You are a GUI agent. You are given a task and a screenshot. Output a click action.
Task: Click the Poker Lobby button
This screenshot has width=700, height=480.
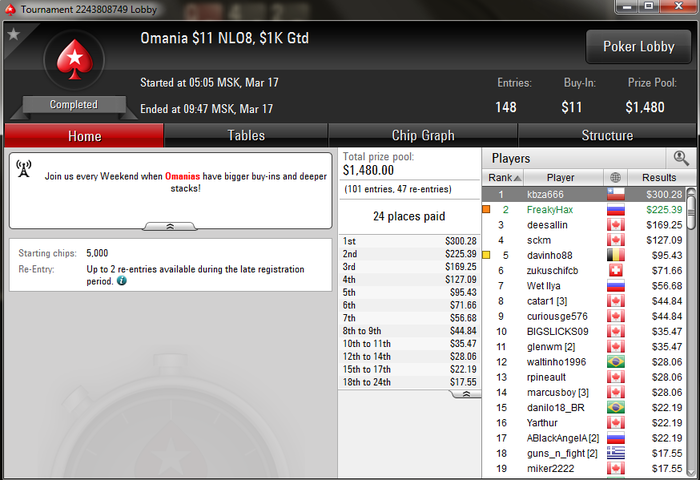click(638, 46)
